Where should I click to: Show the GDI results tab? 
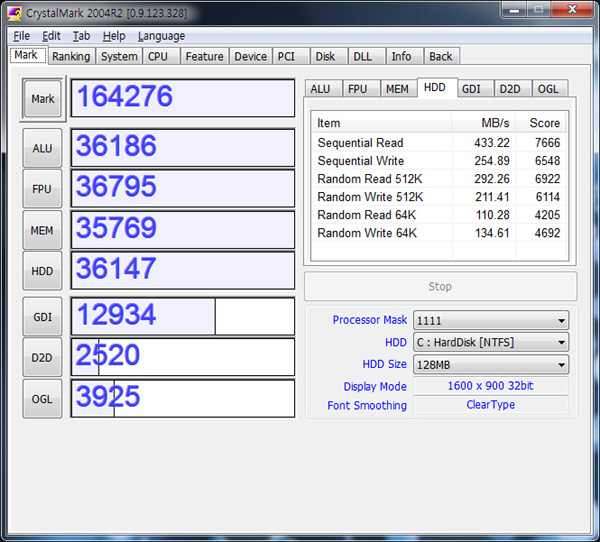[x=475, y=89]
